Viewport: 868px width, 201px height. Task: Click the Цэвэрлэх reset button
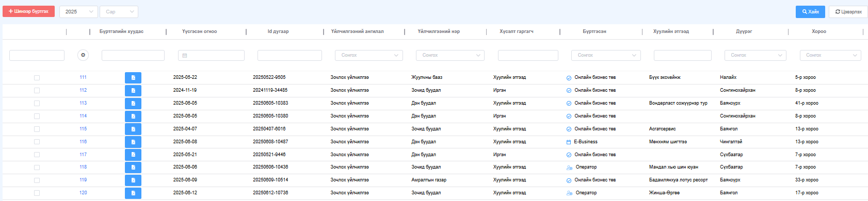tap(848, 11)
